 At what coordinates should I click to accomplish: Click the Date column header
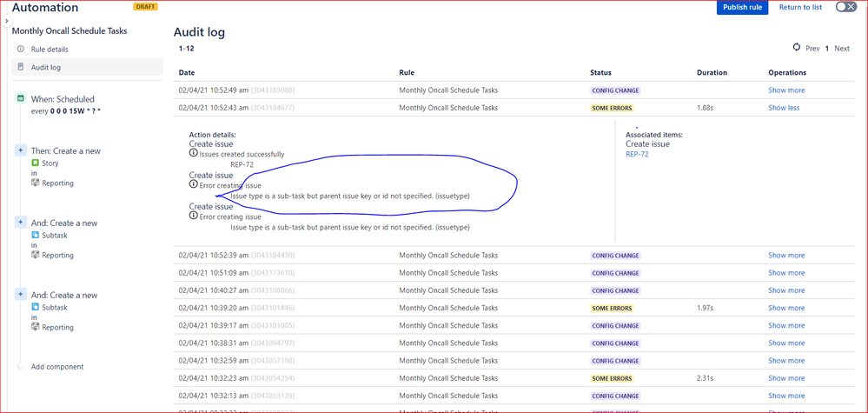(187, 72)
